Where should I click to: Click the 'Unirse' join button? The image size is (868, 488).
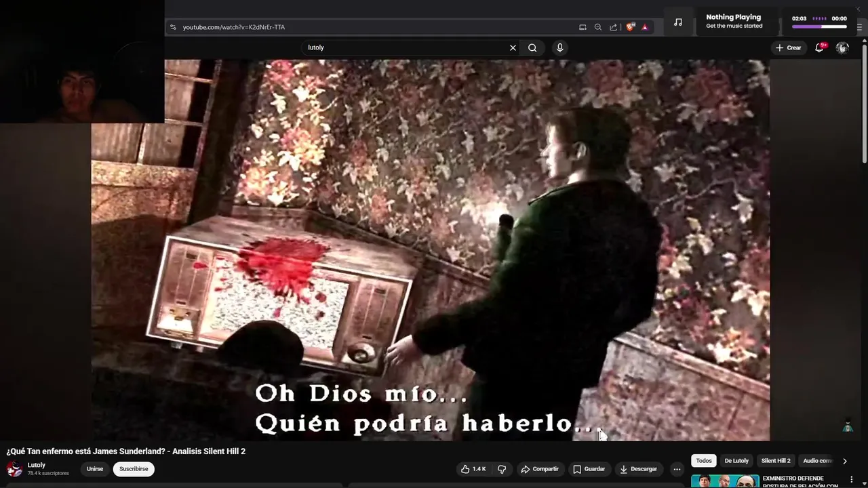(x=95, y=469)
